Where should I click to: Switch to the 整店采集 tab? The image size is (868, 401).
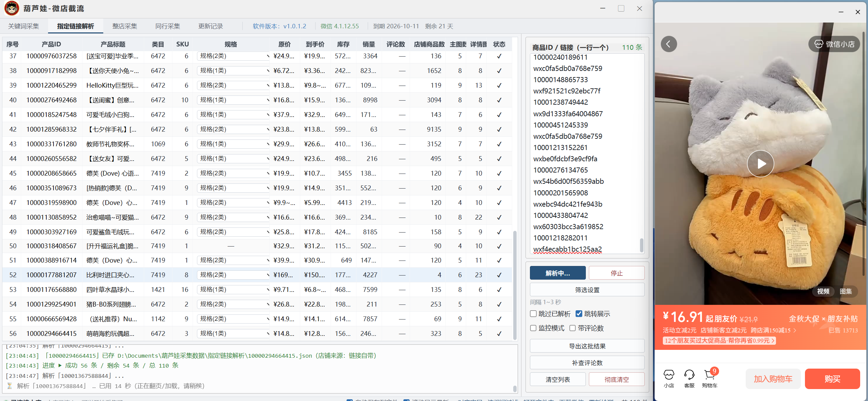(x=125, y=26)
